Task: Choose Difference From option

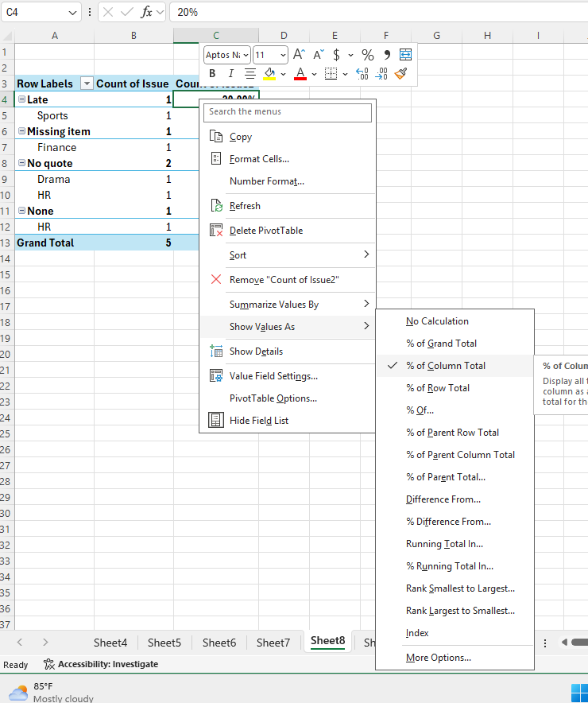Action: pyautogui.click(x=455, y=499)
